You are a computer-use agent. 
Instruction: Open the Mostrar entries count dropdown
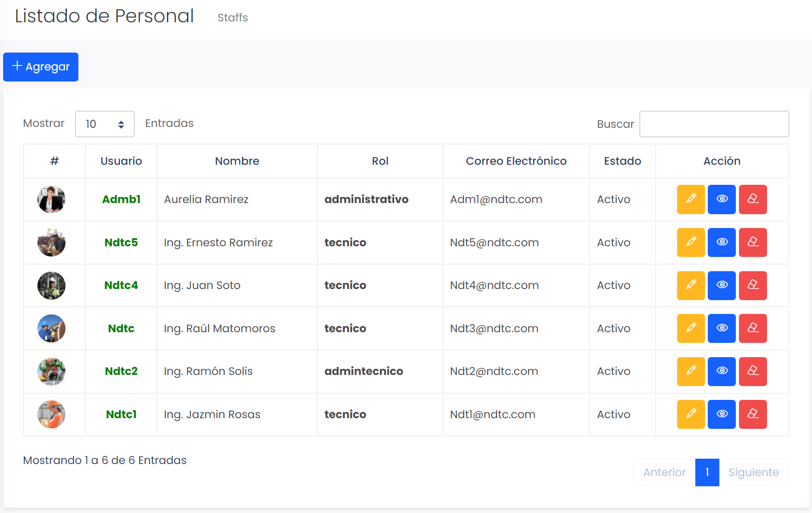(x=105, y=124)
